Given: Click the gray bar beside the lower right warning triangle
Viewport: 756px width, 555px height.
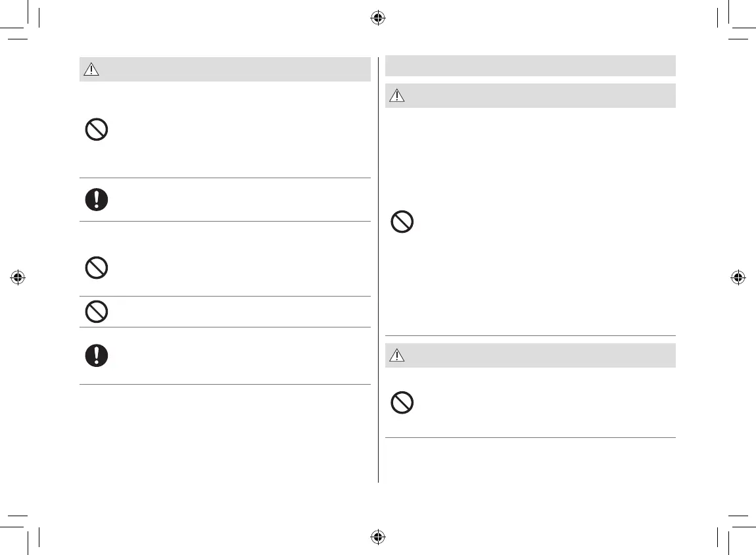Looking at the screenshot, I should tap(539, 356).
